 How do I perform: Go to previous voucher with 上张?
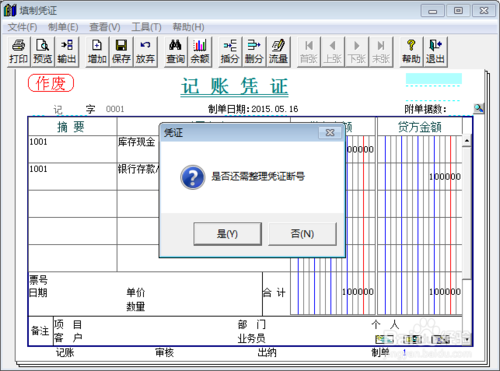pyautogui.click(x=333, y=52)
